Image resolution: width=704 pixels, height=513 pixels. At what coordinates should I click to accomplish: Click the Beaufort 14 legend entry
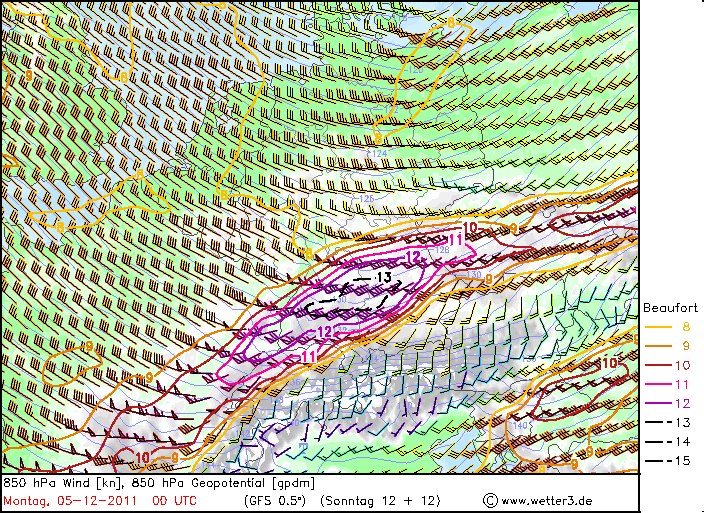668,442
